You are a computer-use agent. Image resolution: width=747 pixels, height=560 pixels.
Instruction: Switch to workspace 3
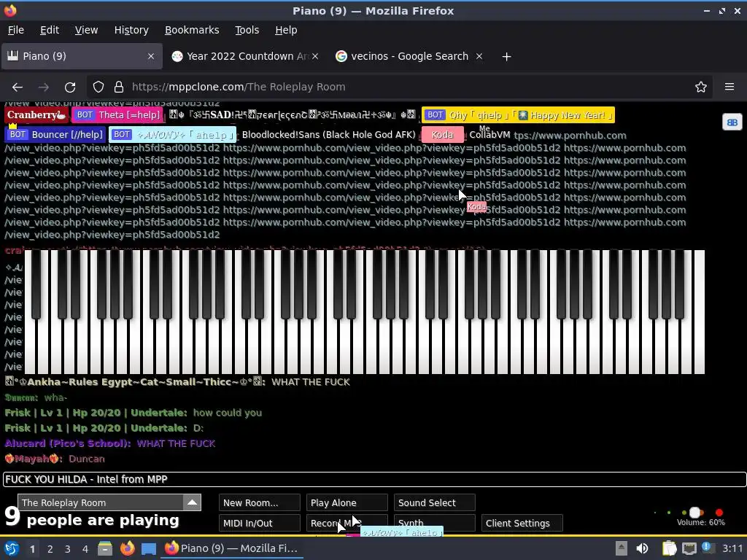coord(67,549)
